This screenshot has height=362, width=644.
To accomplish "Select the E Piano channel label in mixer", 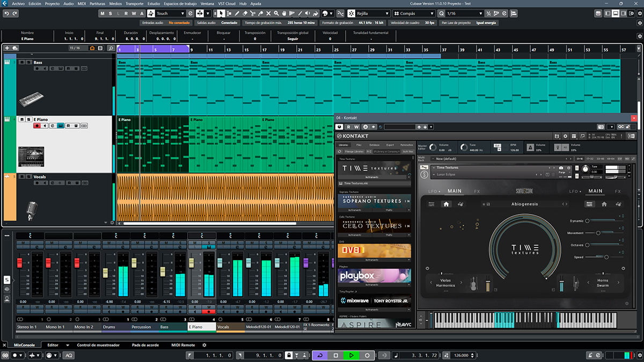I will point(201,327).
